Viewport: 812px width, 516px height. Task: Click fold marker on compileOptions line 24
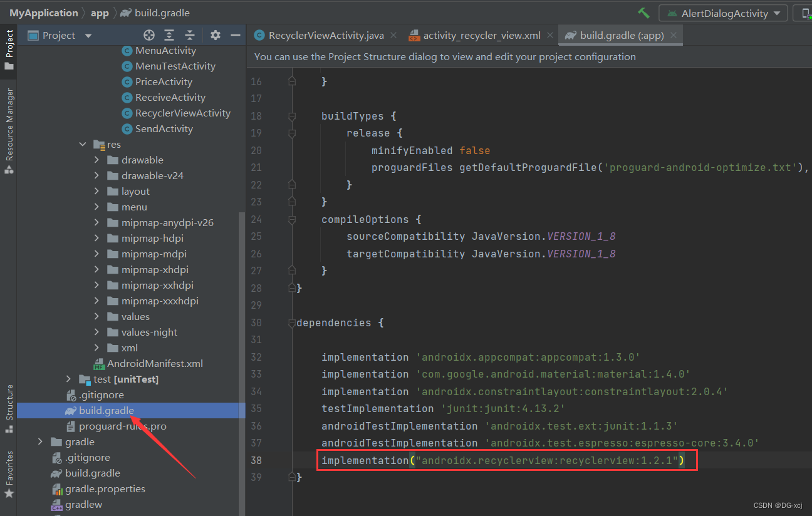291,219
